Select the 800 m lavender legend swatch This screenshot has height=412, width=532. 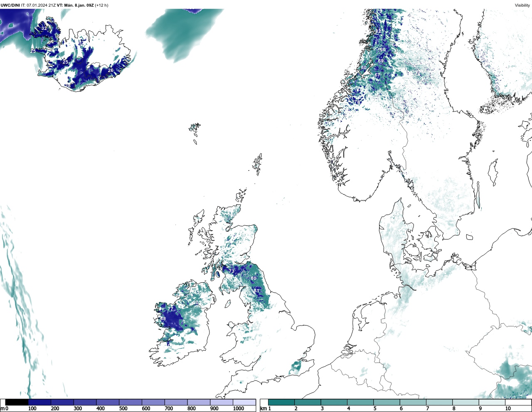click(x=199, y=402)
